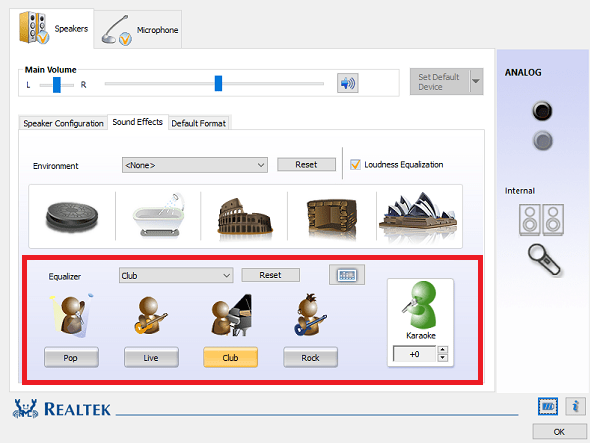
Task: Toggle Loudness Equalization checkbox
Action: pyautogui.click(x=355, y=164)
